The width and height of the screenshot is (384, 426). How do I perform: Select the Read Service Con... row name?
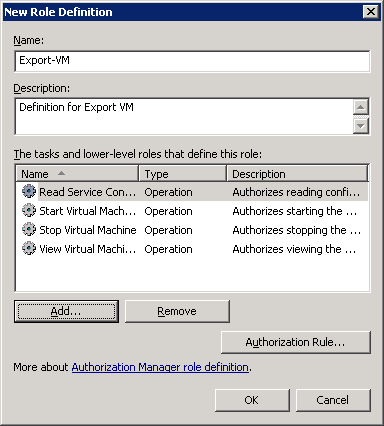(x=88, y=192)
